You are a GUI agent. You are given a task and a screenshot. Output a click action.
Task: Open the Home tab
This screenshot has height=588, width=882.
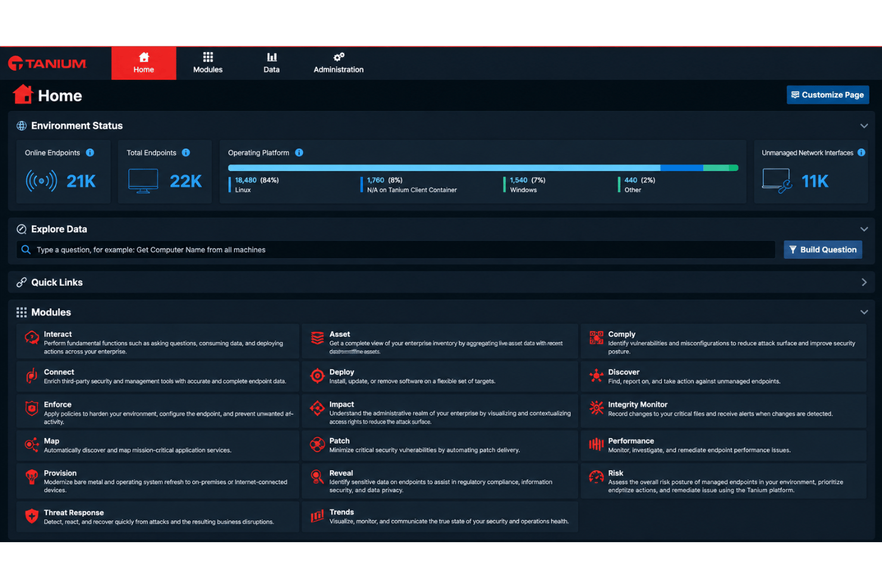click(x=144, y=63)
